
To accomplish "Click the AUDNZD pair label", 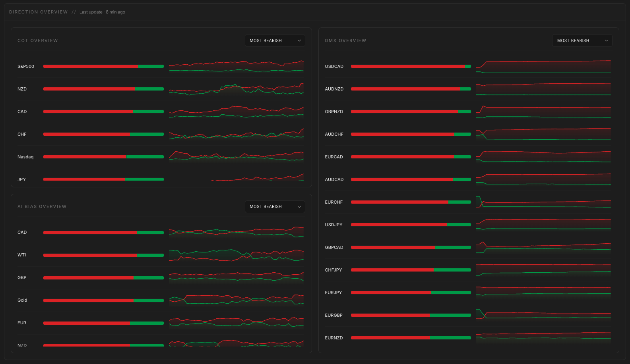I will [334, 89].
